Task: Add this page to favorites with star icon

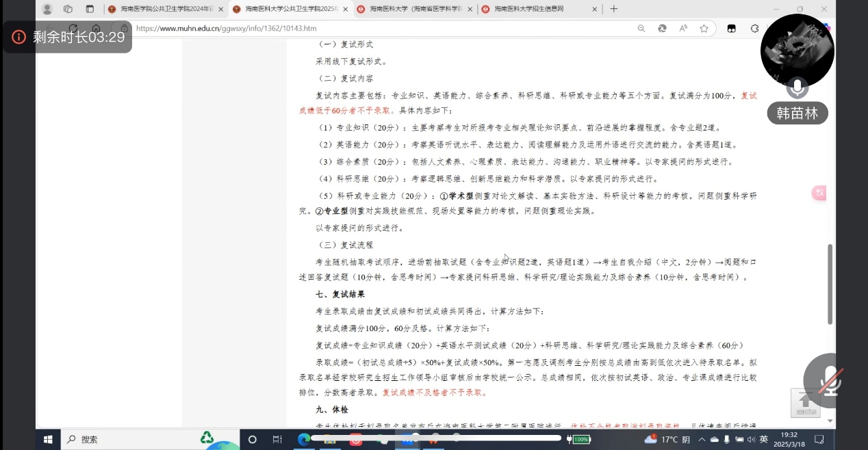Action: tap(704, 29)
